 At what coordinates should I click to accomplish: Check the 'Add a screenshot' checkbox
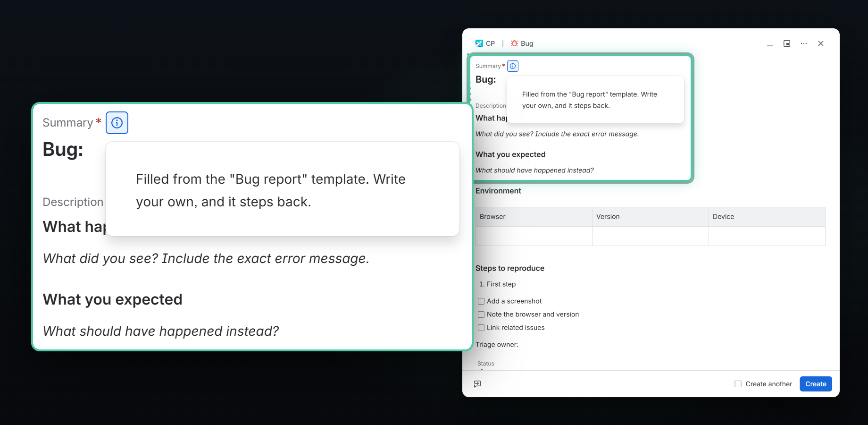click(481, 301)
